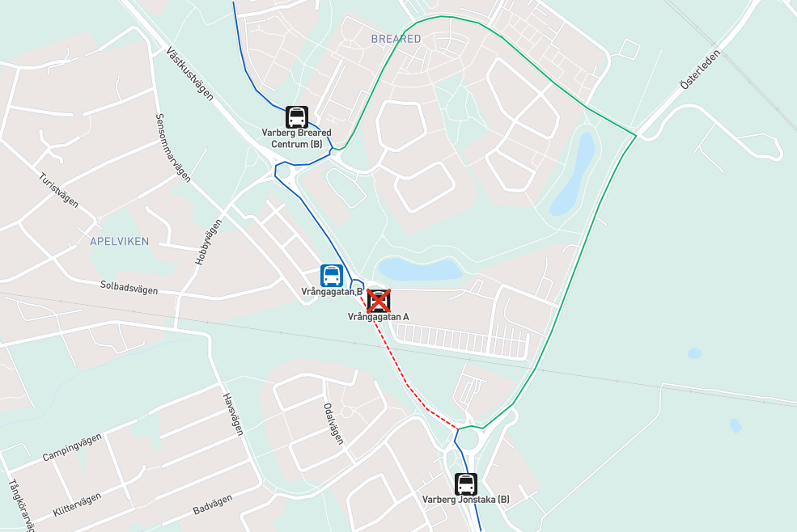Screen dimensions: 797x532
Task: Click the Varberg Breared Centrum bus stop icon
Action: tap(297, 117)
